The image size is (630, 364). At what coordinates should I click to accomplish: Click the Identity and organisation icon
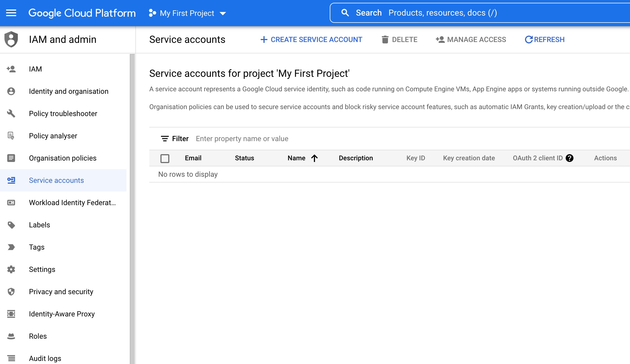11,91
